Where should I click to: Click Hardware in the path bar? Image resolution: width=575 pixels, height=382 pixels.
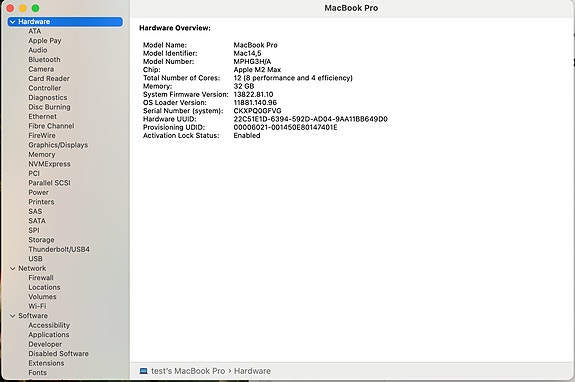pyautogui.click(x=252, y=371)
